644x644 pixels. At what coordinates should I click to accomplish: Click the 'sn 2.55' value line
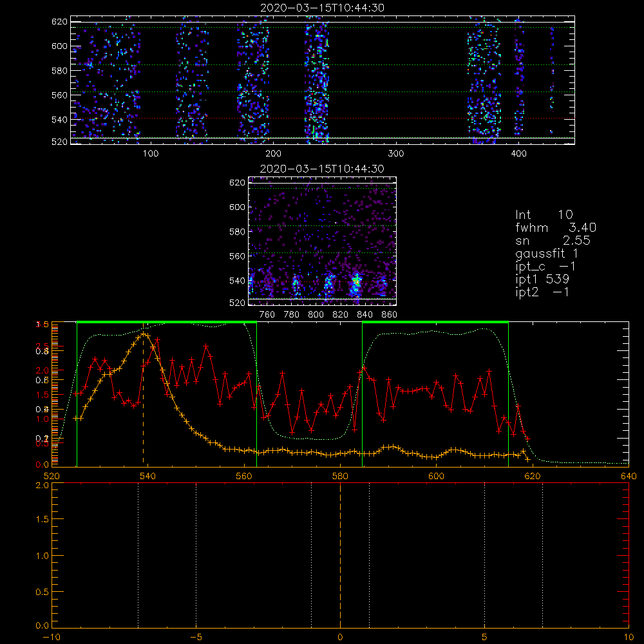point(553,240)
